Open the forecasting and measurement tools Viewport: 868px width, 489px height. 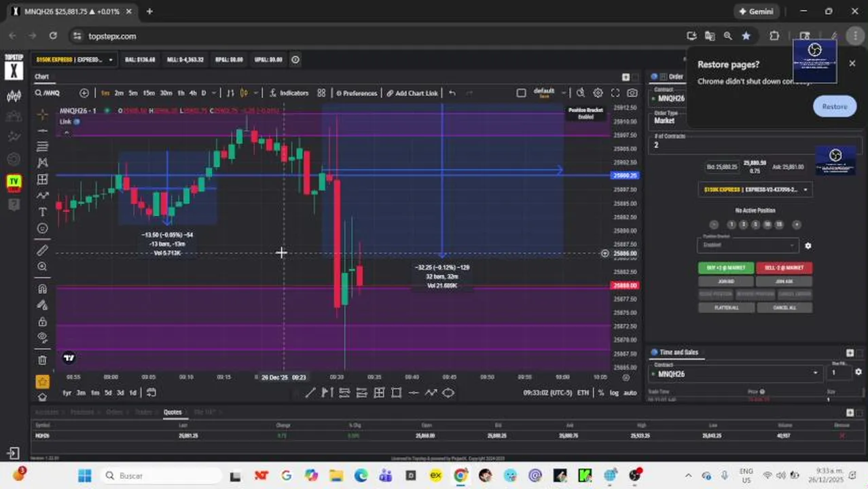pyautogui.click(x=42, y=179)
